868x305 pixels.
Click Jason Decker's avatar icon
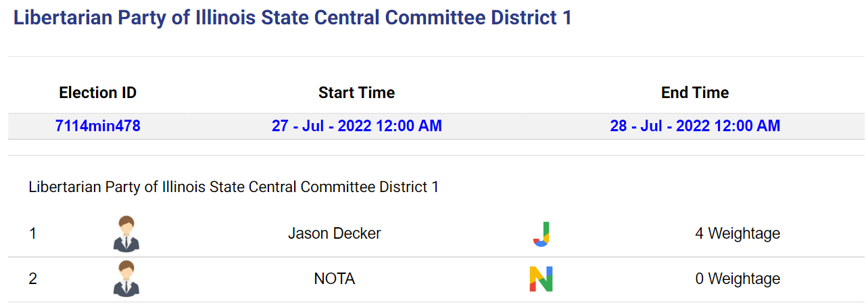[x=126, y=234]
